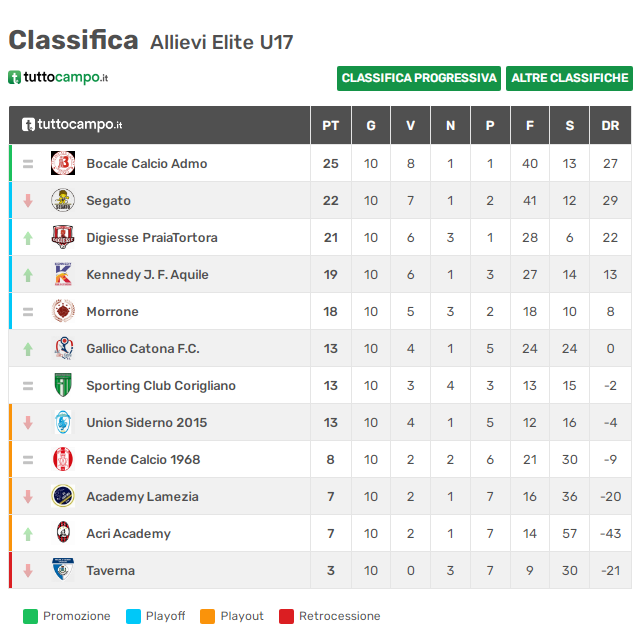Open the Altre Classifiche button

569,78
